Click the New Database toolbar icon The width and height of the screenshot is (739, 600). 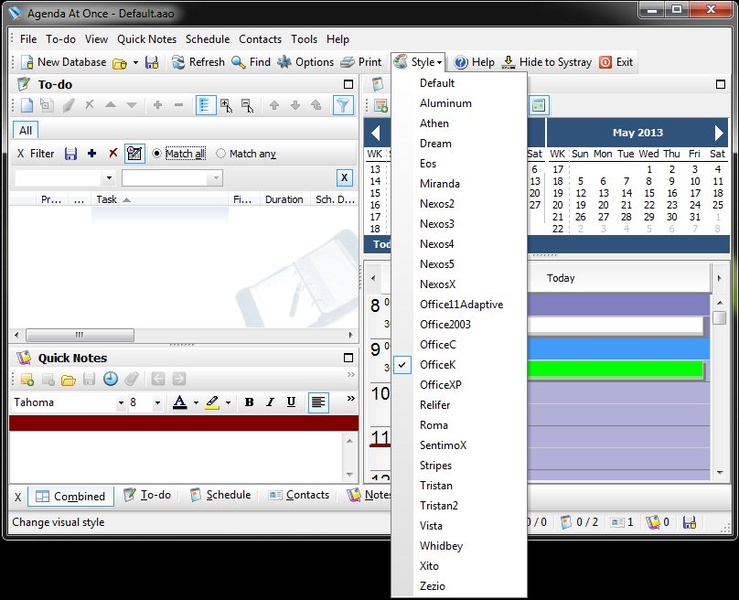click(27, 62)
